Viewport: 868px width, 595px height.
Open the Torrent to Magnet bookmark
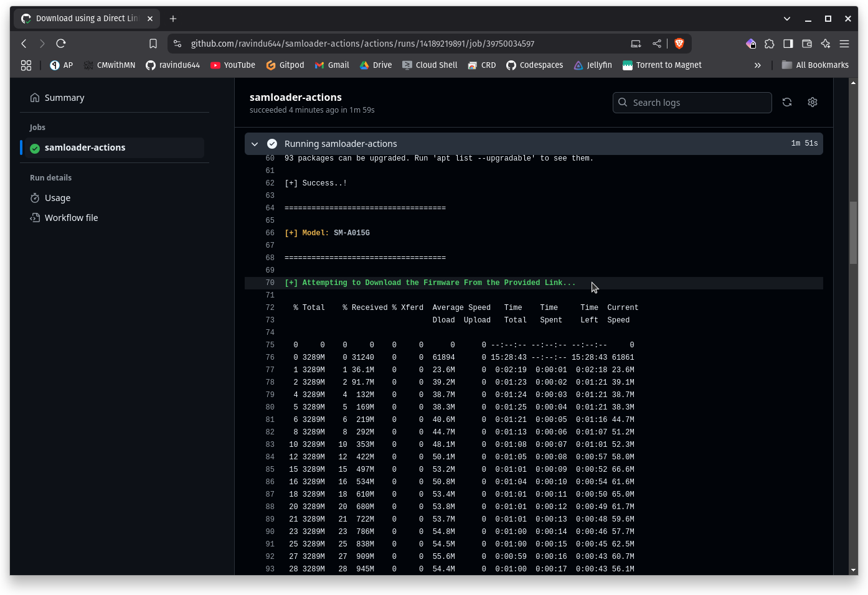[662, 65]
